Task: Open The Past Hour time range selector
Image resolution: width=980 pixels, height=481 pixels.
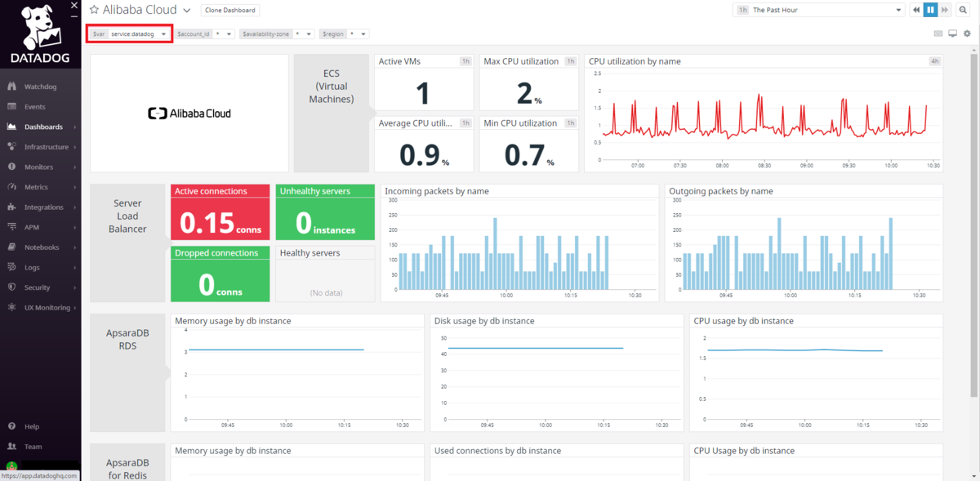Action: tap(819, 11)
